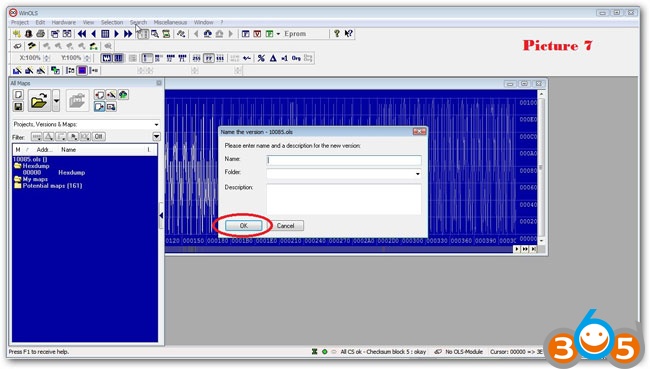Expand the filter options arrow at right
This screenshot has height=369, width=650.
coord(156,136)
